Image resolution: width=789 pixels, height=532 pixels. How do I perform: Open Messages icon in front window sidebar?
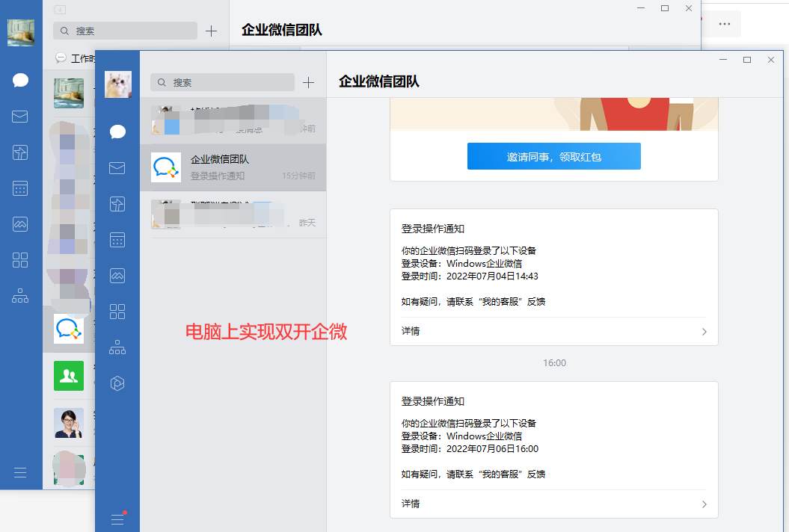point(117,132)
